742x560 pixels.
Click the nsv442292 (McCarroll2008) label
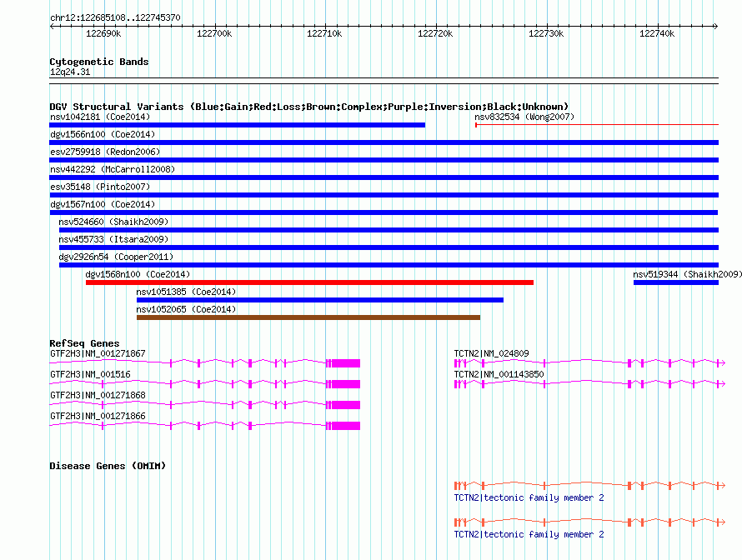point(113,169)
